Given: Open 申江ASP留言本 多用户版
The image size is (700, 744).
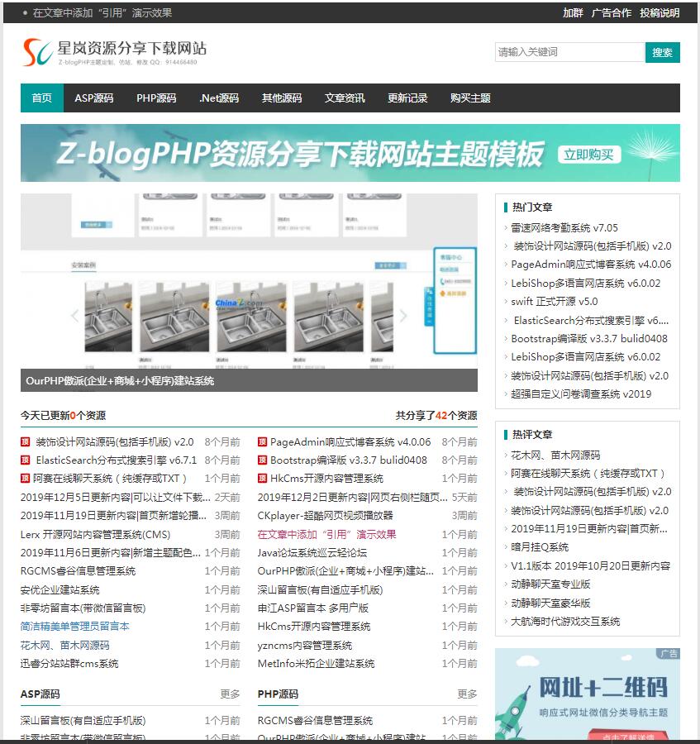Looking at the screenshot, I should tap(313, 608).
